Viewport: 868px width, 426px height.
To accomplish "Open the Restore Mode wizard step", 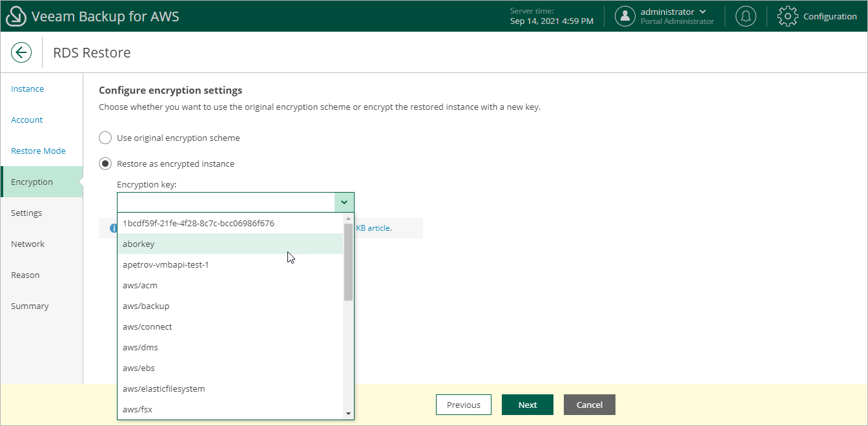I will 38,151.
